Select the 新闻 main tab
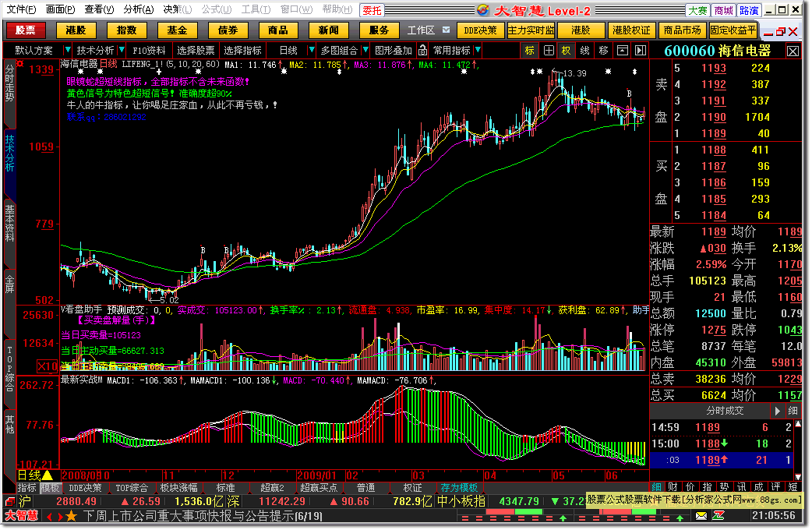Screen dimensions: 812x530 [x=328, y=30]
